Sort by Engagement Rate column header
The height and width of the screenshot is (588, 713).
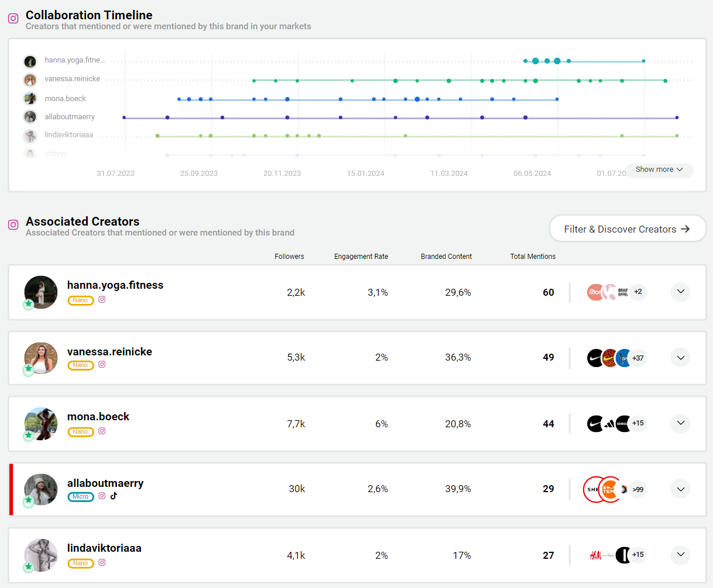361,257
